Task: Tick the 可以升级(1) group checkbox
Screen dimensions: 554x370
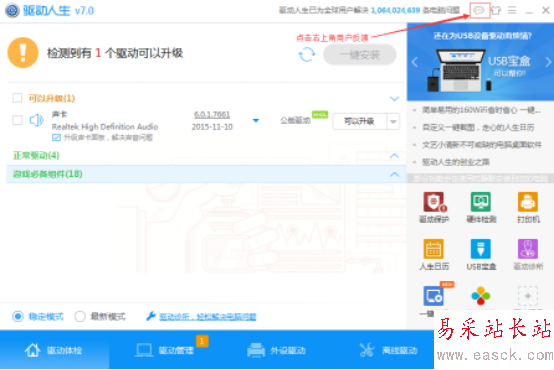Action: click(x=17, y=98)
